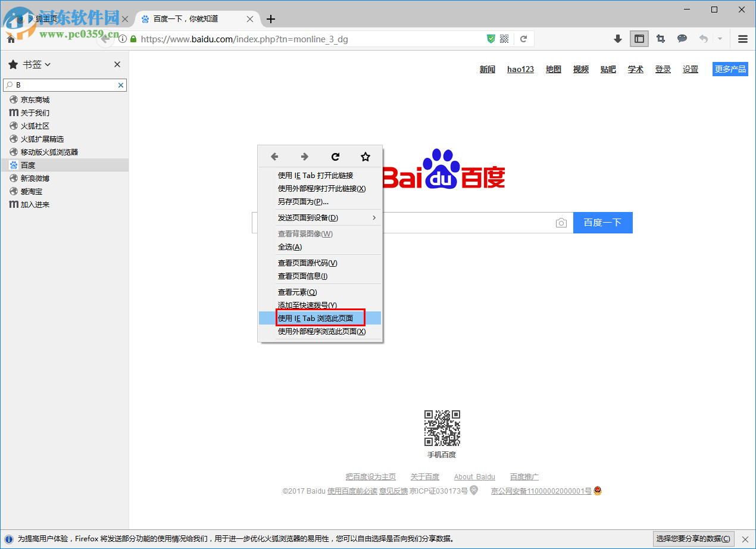Screen dimensions: 756x549
Task: Toggle the green security shield in address bar
Action: click(489, 38)
